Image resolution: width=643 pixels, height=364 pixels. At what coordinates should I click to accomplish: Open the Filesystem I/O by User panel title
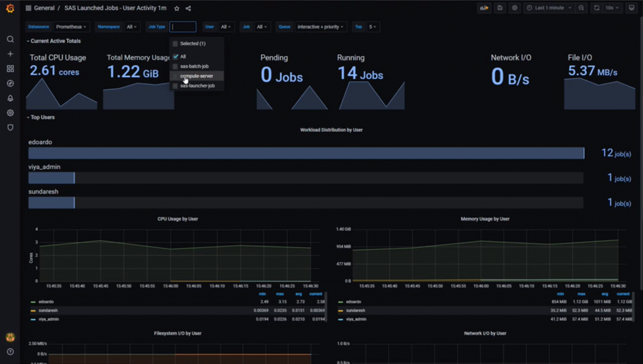tap(178, 333)
